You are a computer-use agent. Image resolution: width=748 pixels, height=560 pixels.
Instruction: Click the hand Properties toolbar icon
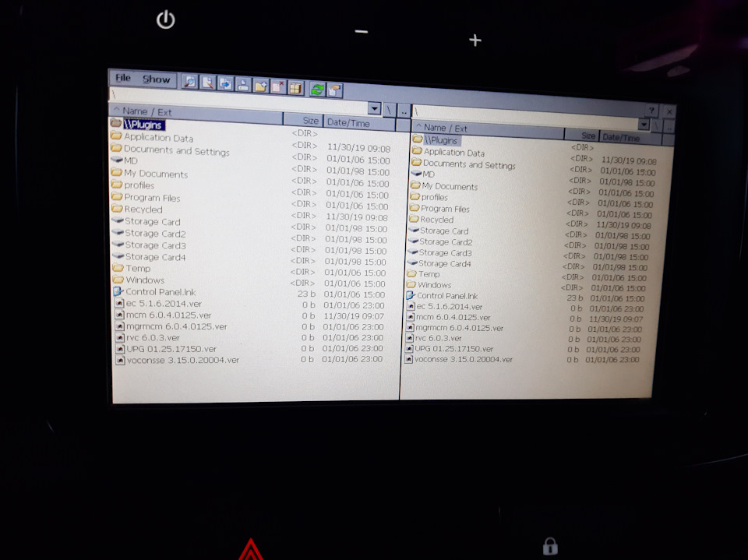tap(334, 90)
